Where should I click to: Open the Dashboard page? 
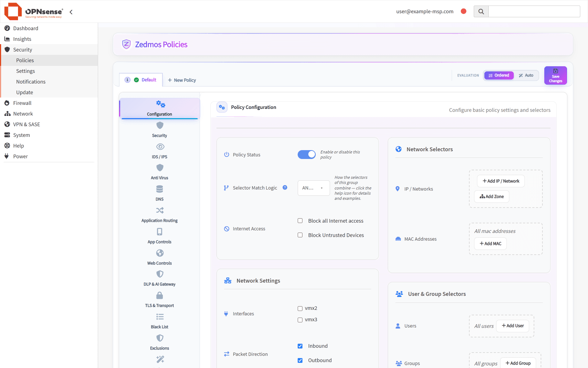[x=49, y=28]
